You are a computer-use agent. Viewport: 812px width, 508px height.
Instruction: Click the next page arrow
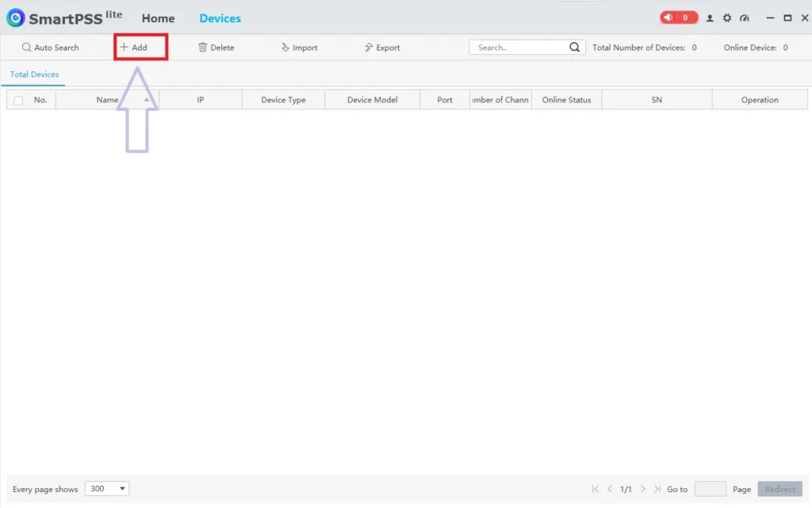642,489
